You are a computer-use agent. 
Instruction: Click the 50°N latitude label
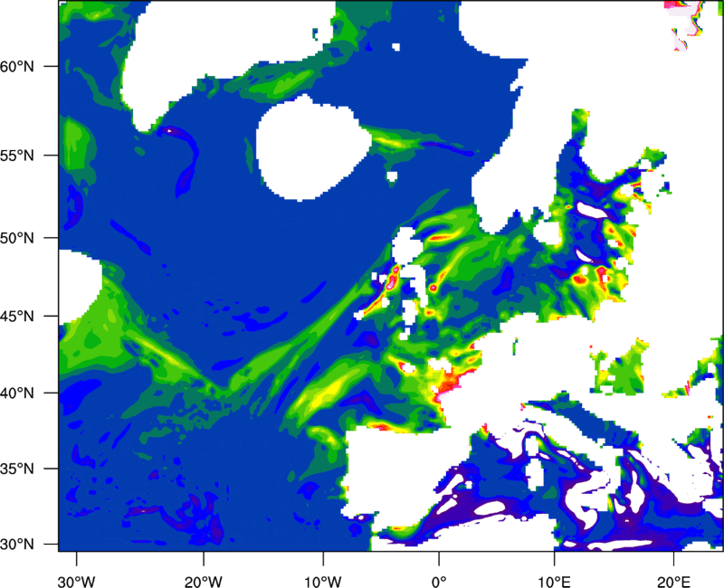[x=17, y=238]
